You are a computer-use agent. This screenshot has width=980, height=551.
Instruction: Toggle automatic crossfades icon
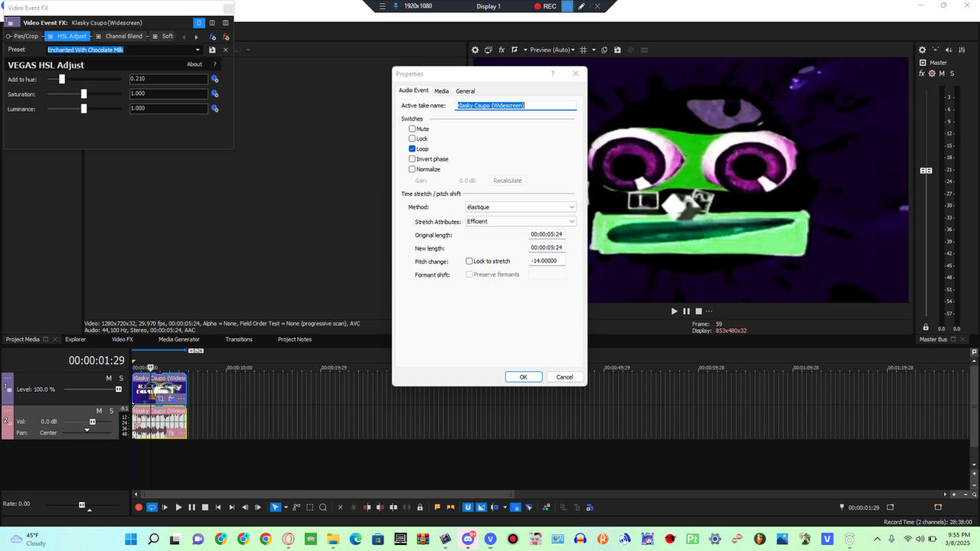tap(482, 507)
